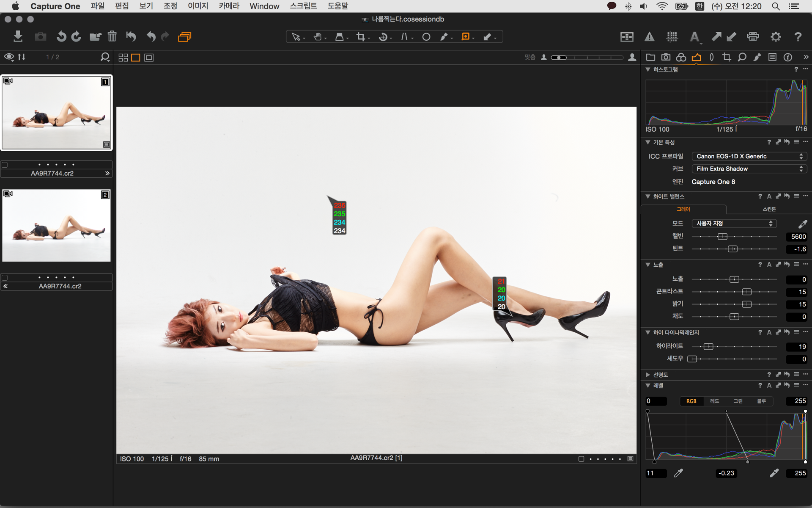Viewport: 812px width, 508px height.
Task: Click the Import images icon
Action: tap(18, 36)
